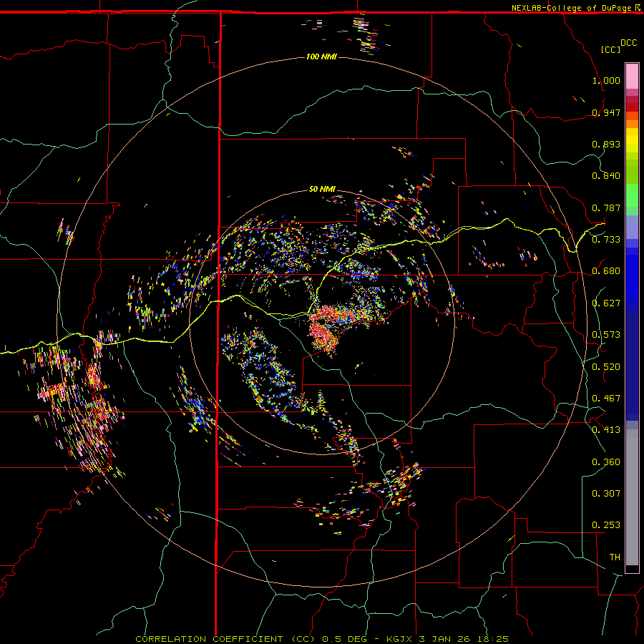Select the red band of the color scale
This screenshot has height=644, width=644.
click(632, 107)
